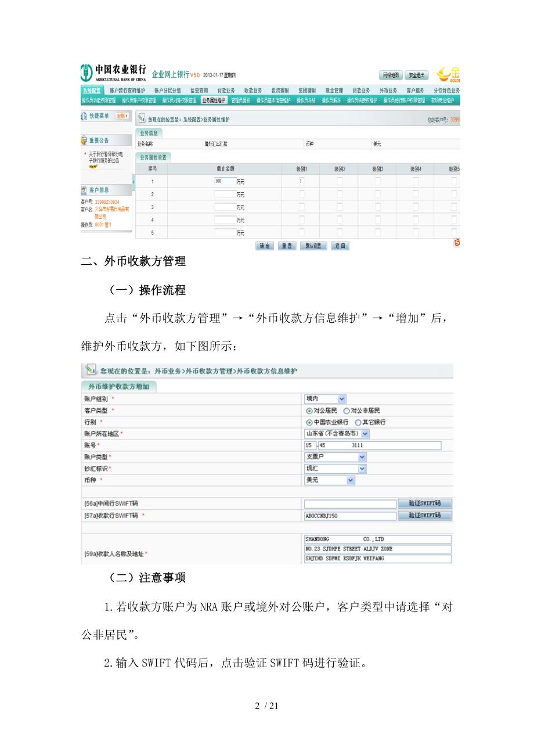The height and width of the screenshot is (756, 534).
Task: Open the 现金管理 menu
Action: [x=334, y=91]
